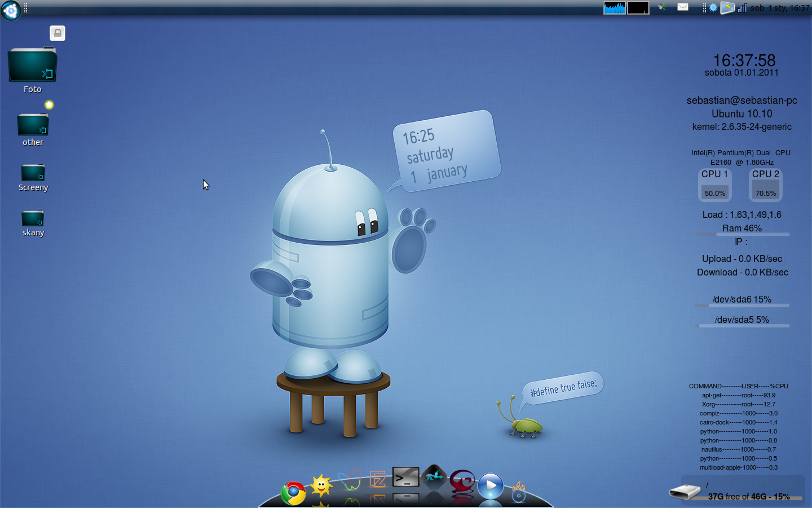Open the smiling sun app in dock
The width and height of the screenshot is (812, 508).
click(321, 485)
